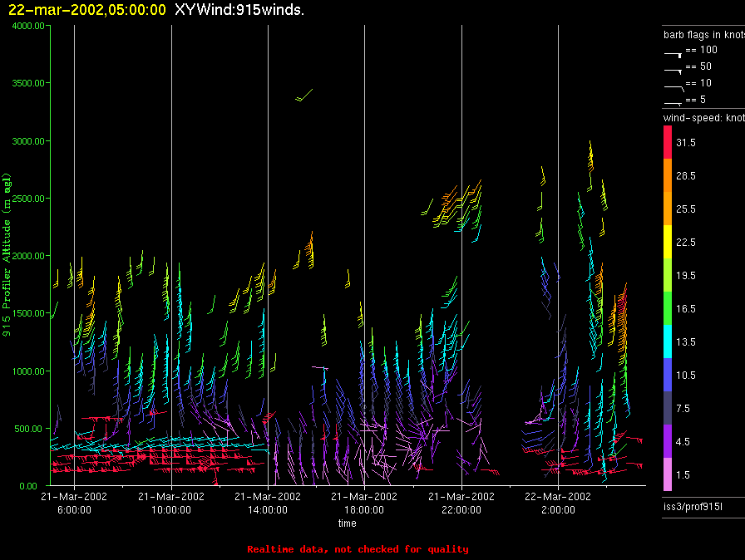
Task: Select the 21-Mar-2002 14:00:00 time tick label
Action: [x=268, y=501]
